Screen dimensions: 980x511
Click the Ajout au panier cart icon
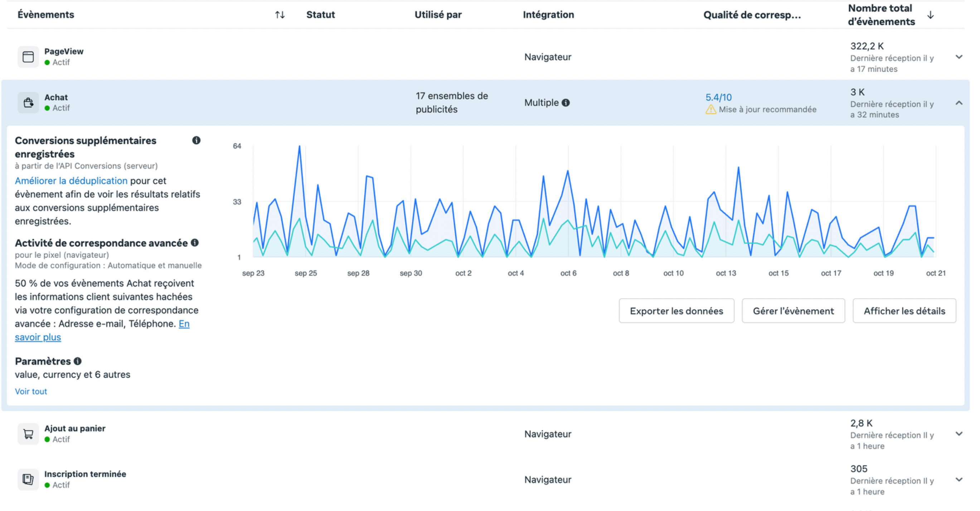pyautogui.click(x=28, y=434)
